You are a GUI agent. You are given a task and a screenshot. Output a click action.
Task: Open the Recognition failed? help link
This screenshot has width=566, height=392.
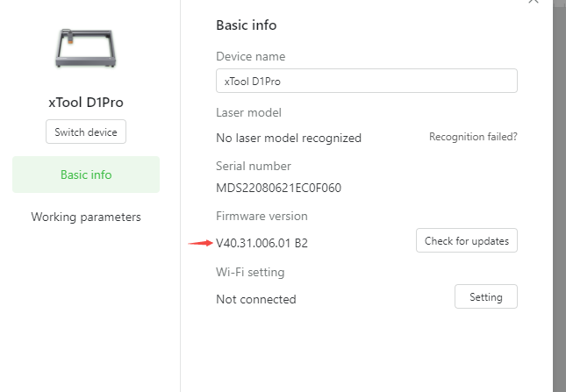tap(473, 137)
